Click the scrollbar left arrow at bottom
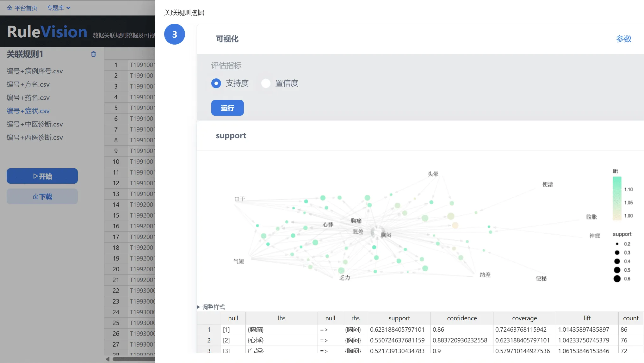 [108, 359]
